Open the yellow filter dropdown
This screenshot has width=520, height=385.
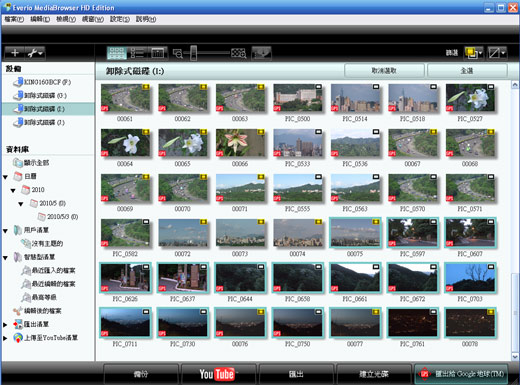(473, 53)
